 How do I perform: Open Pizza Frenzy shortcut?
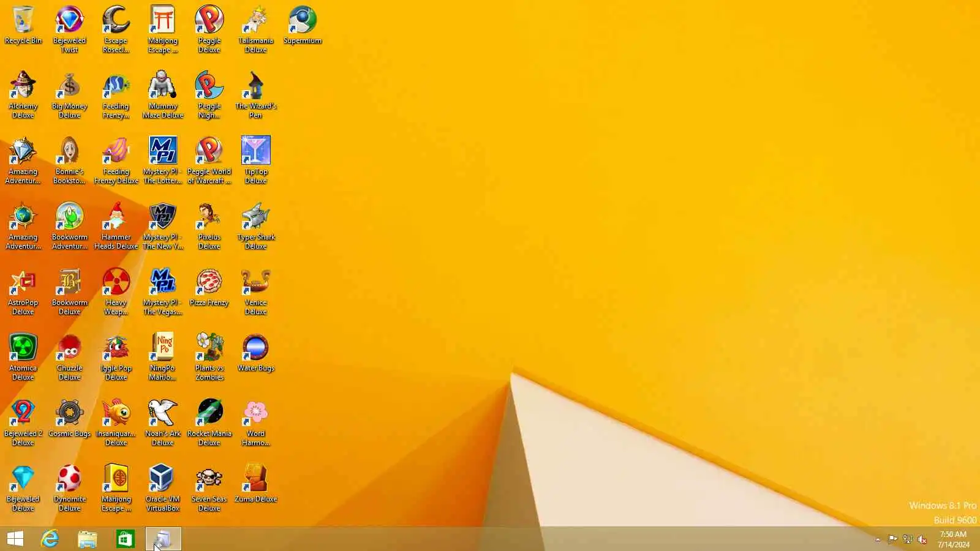[x=209, y=288]
